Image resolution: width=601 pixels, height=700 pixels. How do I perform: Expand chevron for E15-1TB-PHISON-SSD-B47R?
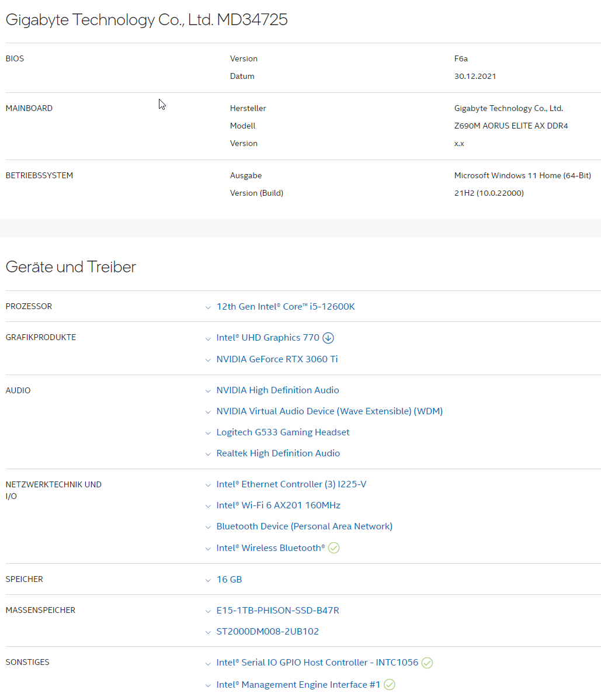coord(208,611)
